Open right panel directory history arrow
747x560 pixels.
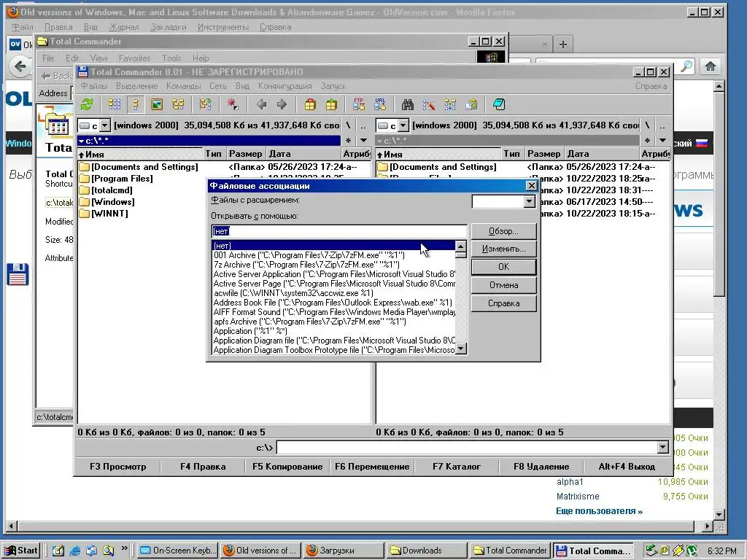pos(662,141)
